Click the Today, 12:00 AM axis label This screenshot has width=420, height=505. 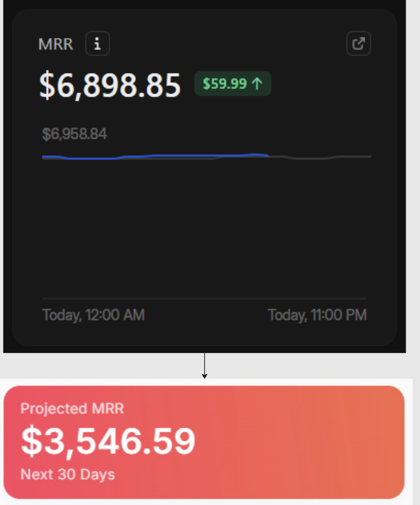[93, 315]
